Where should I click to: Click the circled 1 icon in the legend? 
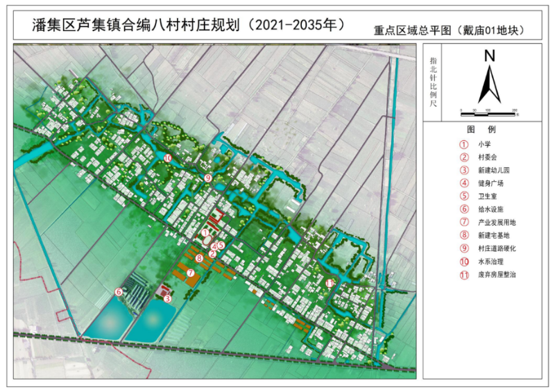click(x=463, y=144)
